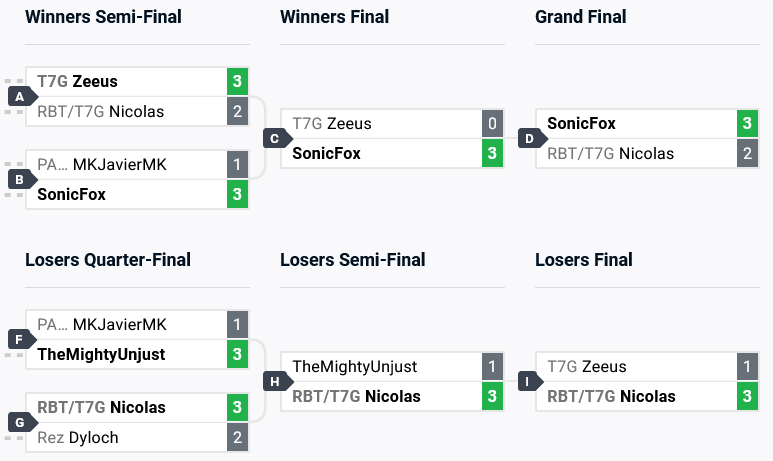The width and height of the screenshot is (773, 461).
Task: Click Nicolas's score 2 in Grand Final
Action: pos(746,154)
